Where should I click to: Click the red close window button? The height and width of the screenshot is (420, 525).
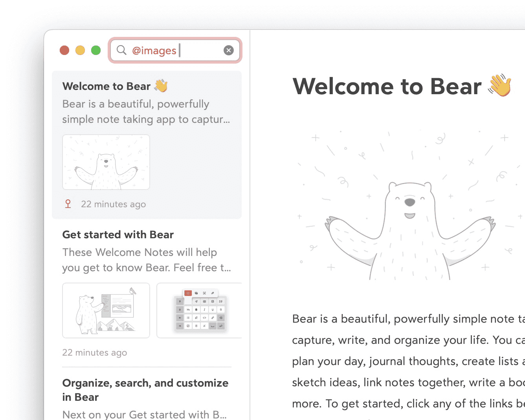tap(64, 50)
